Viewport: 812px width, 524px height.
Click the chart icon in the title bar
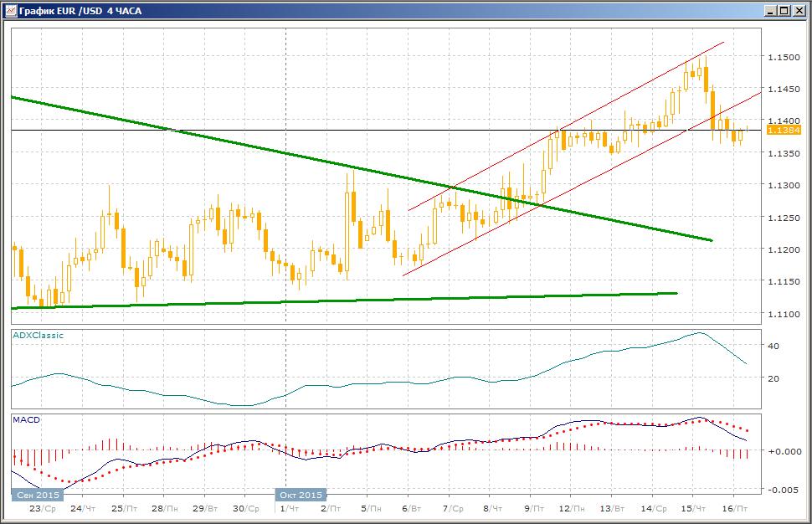pos(10,10)
